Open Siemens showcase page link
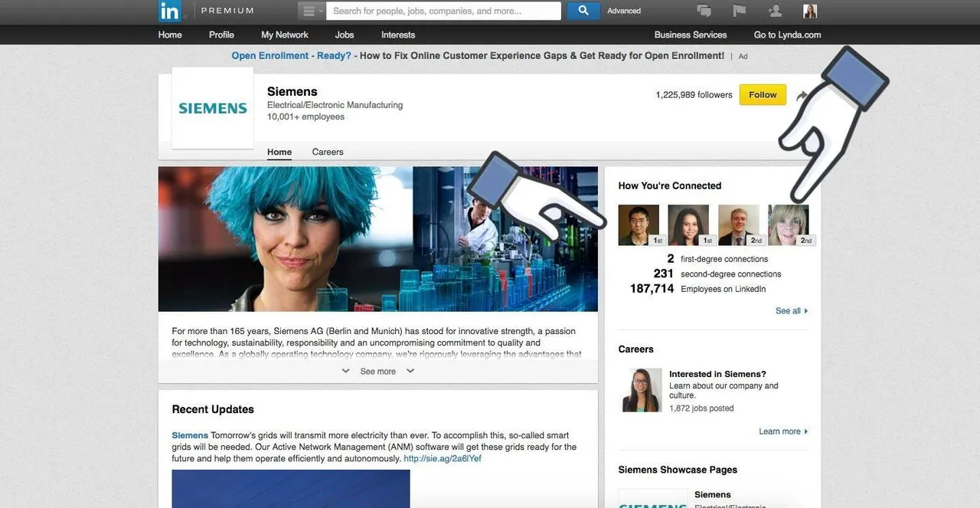 click(x=712, y=495)
